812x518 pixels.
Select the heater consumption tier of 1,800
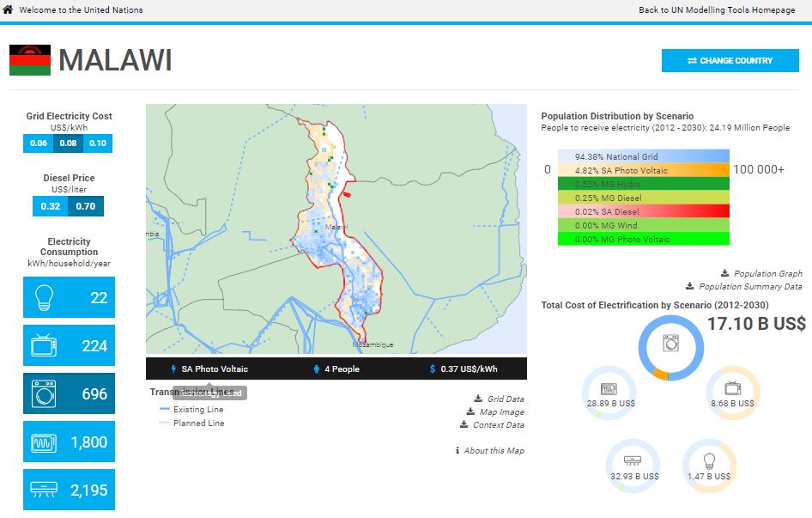(69, 442)
